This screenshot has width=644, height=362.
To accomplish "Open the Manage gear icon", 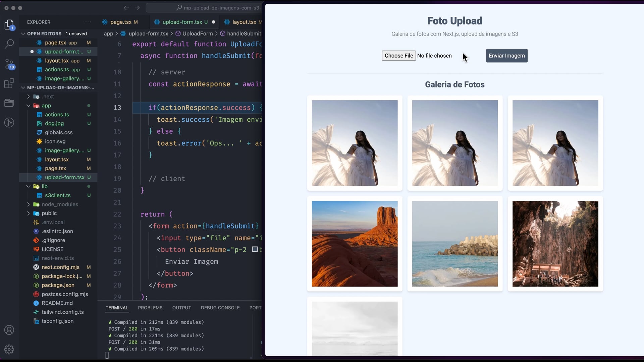I will point(9,350).
